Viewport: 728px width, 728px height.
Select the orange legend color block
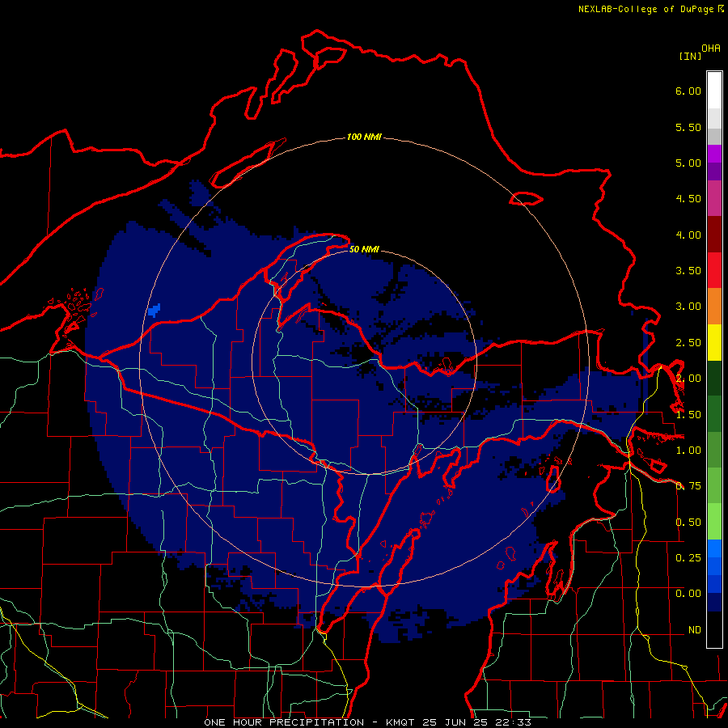(x=714, y=307)
